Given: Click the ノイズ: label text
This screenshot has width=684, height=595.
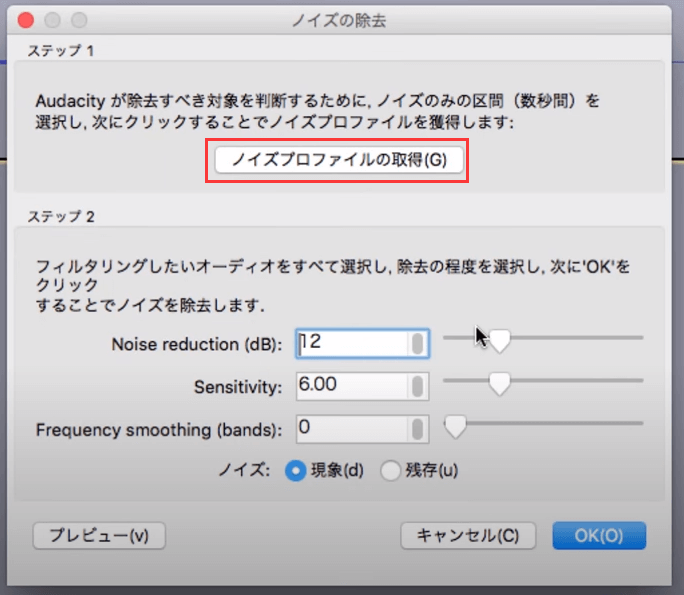Looking at the screenshot, I should point(244,470).
